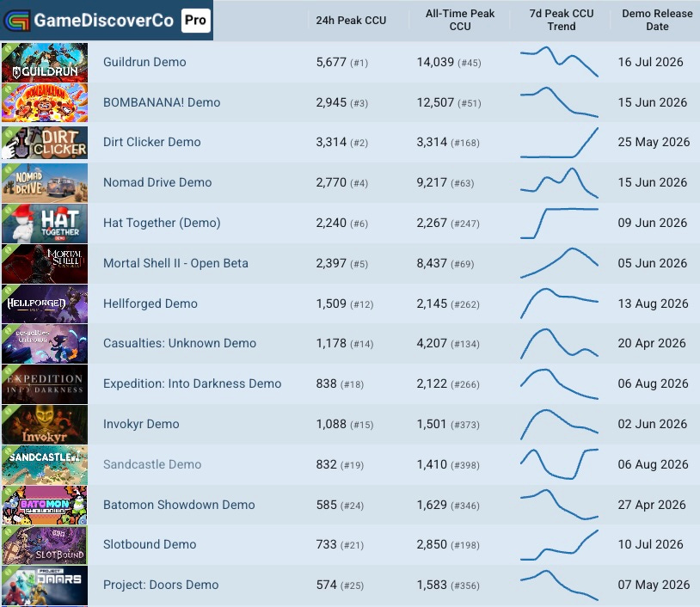Screen dimensions: 700x607
Task: Open the Casualties: Unknown Demo link
Action: point(180,343)
